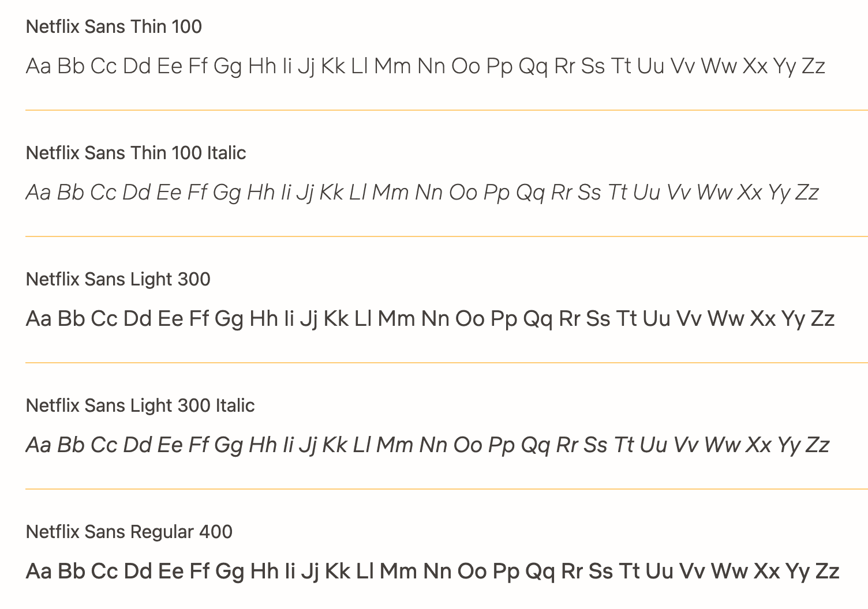Click 'Gg' in the Light 300 sample

pyautogui.click(x=229, y=319)
